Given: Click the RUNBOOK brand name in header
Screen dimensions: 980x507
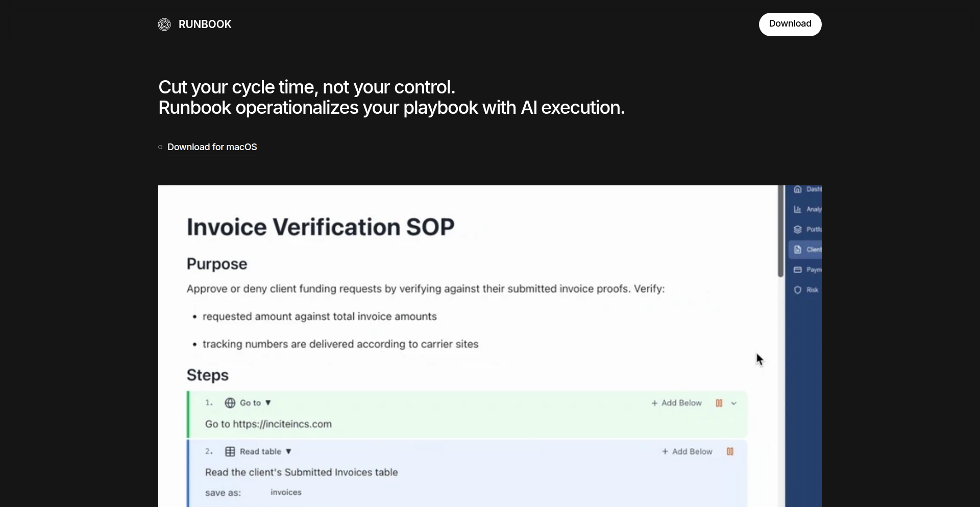Looking at the screenshot, I should [x=205, y=25].
